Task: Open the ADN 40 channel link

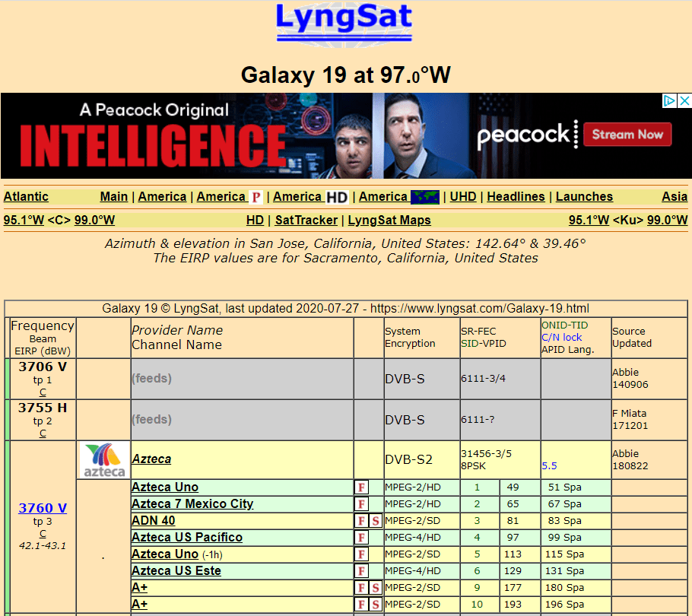Action: coord(153,521)
